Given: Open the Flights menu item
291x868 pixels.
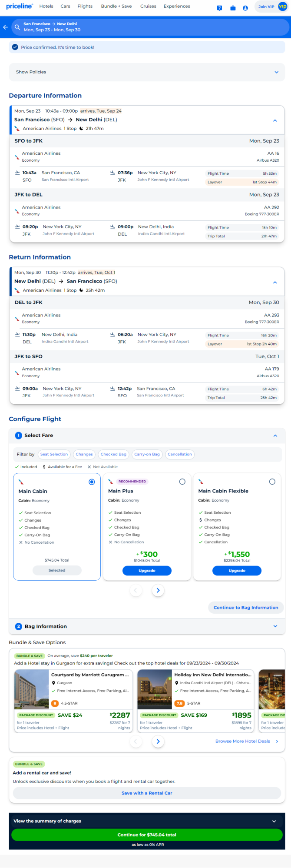Looking at the screenshot, I should [x=85, y=7].
